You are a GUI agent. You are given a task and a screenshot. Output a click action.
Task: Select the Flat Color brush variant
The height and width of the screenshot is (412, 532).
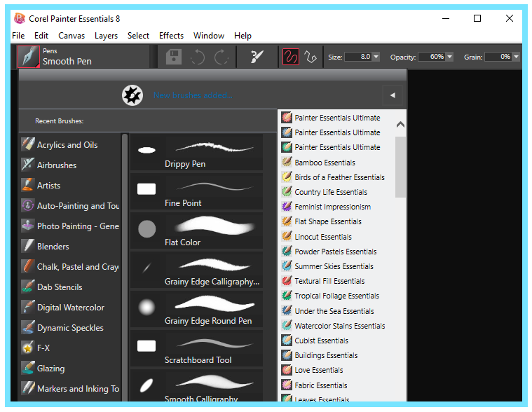(196, 231)
